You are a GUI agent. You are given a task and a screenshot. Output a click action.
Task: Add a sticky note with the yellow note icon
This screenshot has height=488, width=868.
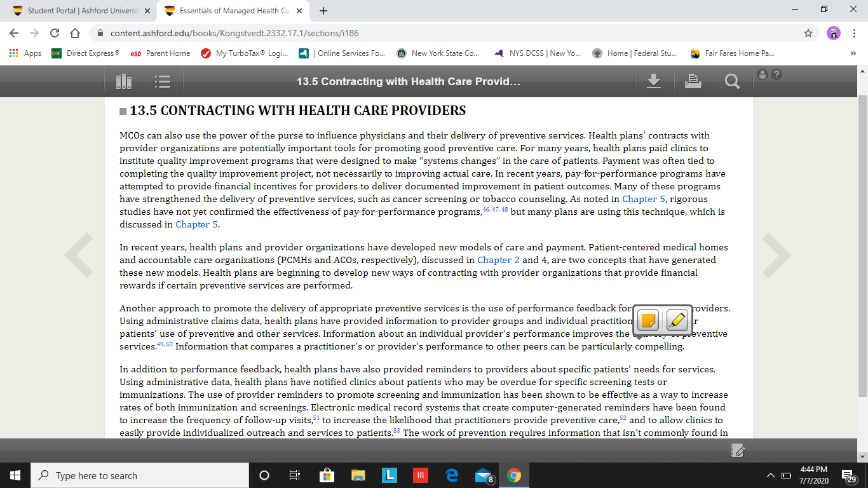pyautogui.click(x=648, y=320)
